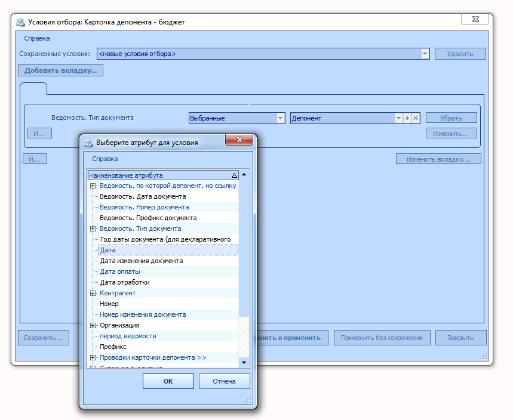Click the Наименование атрибута column header
This screenshot has width=513, height=420.
163,175
